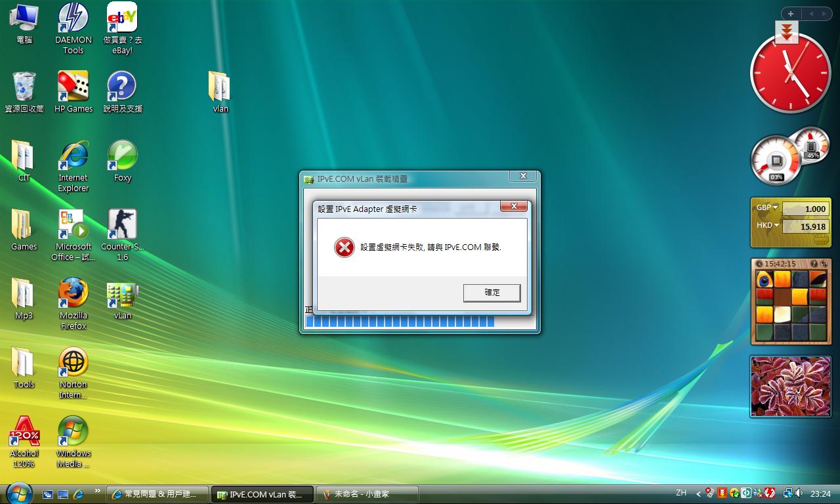This screenshot has height=504, width=840.
Task: Collapse hidden tray icons with the chevron arrow
Action: (698, 493)
